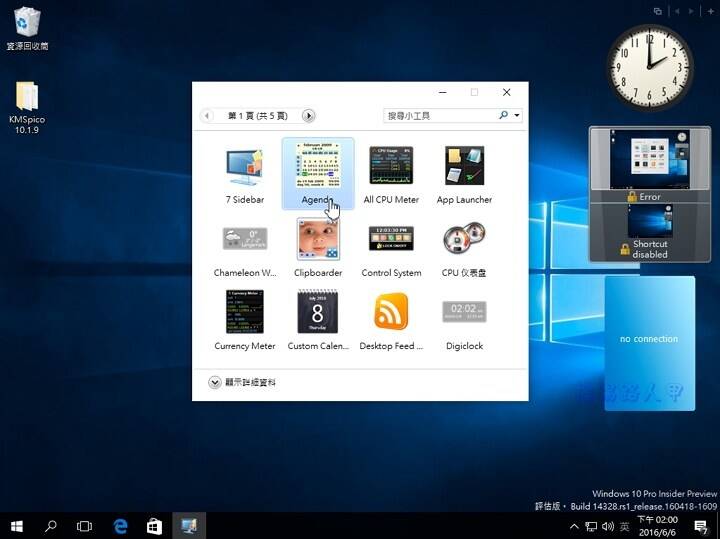Select the Agenda calendar gadget

tap(318, 174)
